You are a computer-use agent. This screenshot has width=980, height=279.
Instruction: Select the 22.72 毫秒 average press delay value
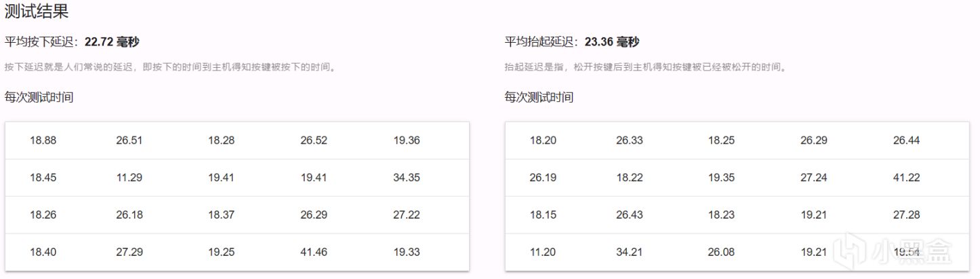[x=112, y=42]
